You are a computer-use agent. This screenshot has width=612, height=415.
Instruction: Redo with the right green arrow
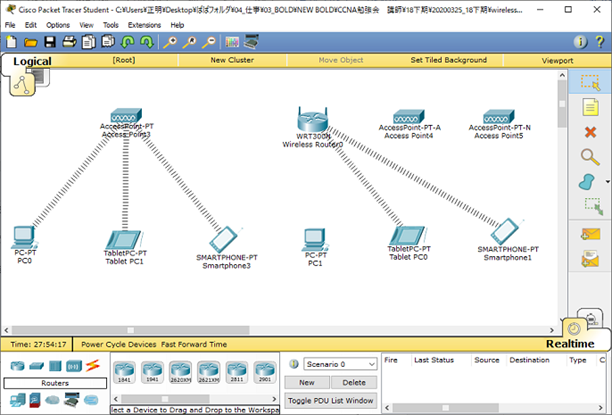(x=147, y=42)
